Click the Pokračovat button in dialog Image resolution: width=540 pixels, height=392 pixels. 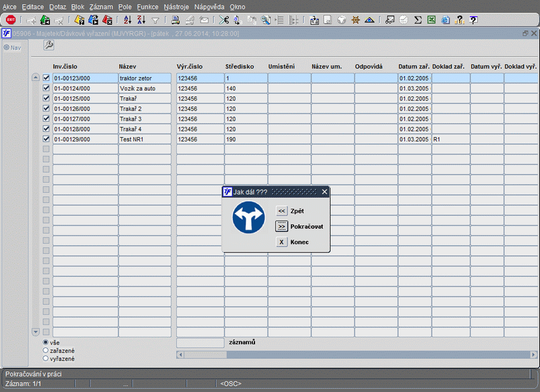coord(282,227)
